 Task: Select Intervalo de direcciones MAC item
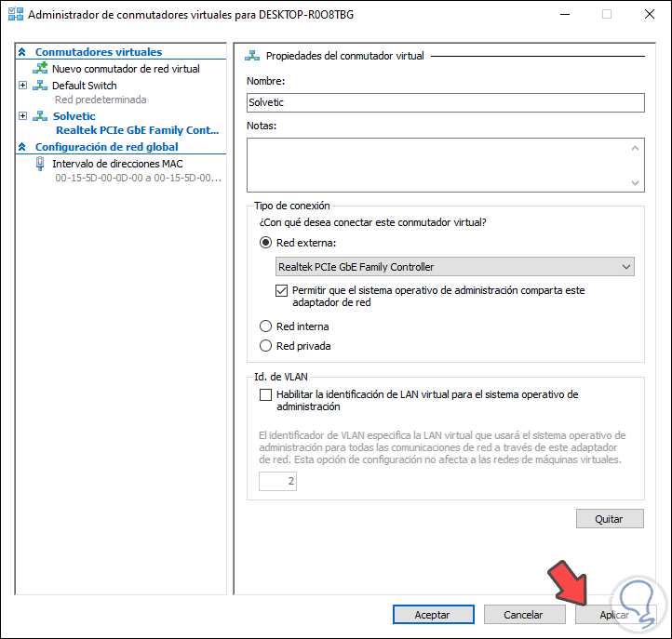(117, 164)
